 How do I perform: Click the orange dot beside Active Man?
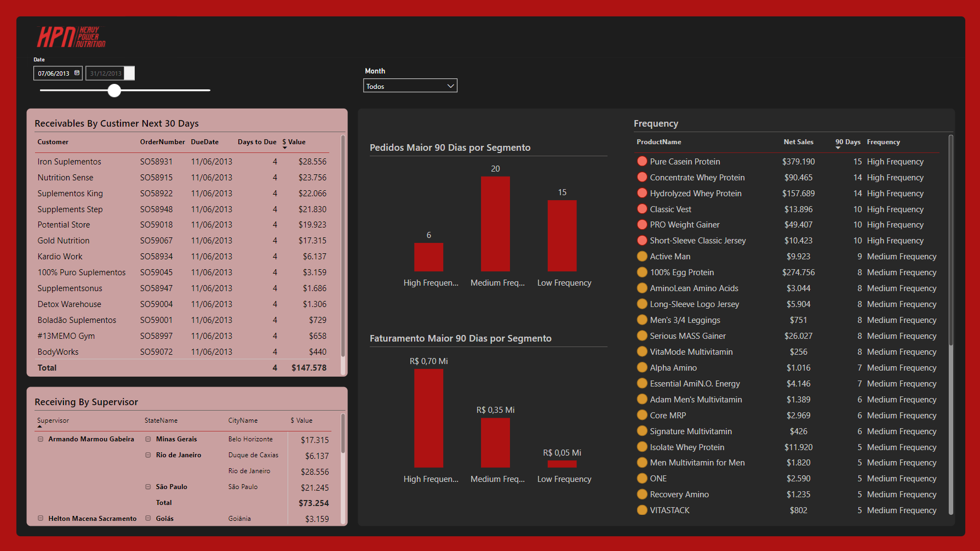(x=642, y=256)
